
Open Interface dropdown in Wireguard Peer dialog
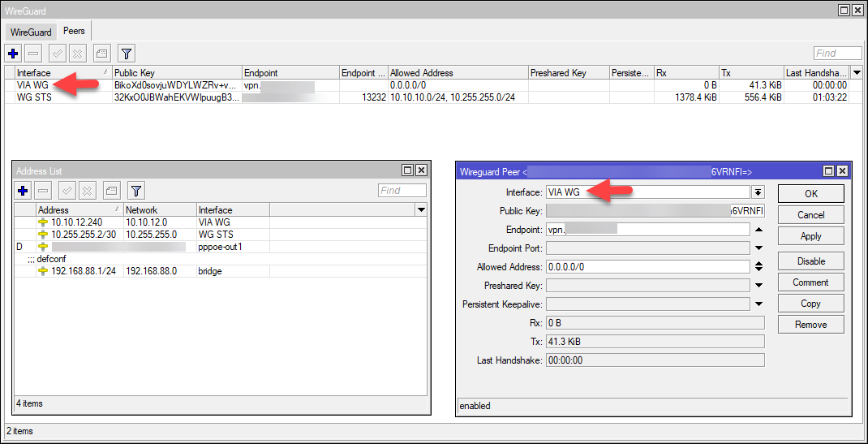coord(758,192)
